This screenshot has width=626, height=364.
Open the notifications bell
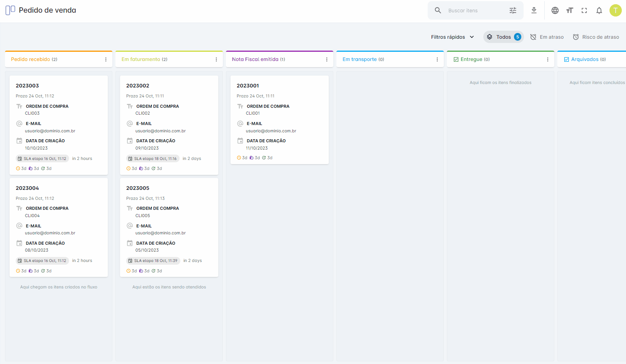(599, 10)
